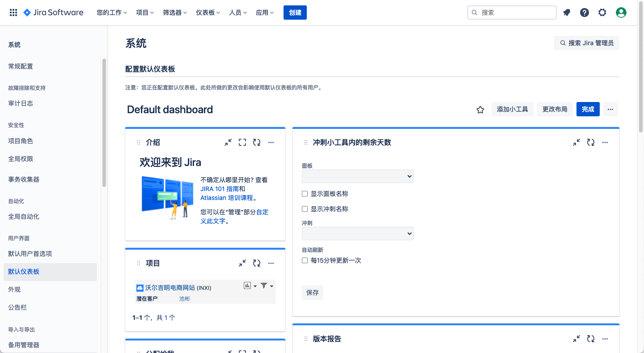The width and height of the screenshot is (644, 353).
Task: Select 全局自动化 in the sidebar
Action: point(50,217)
